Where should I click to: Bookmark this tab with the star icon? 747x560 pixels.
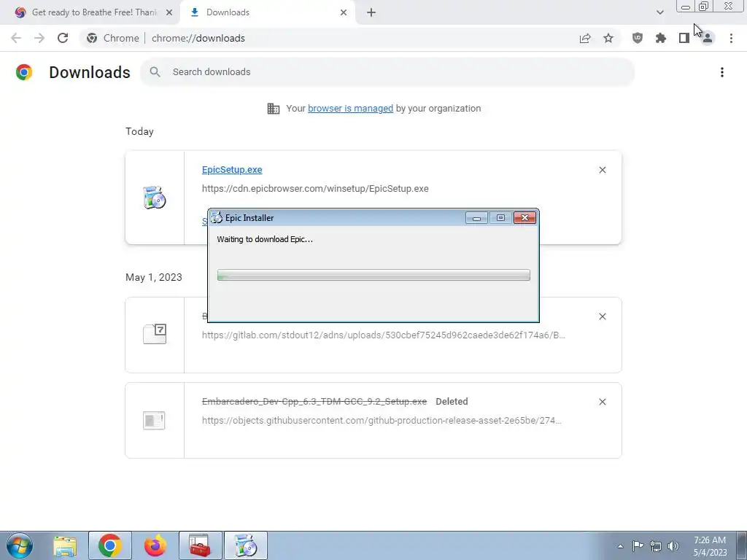[608, 38]
